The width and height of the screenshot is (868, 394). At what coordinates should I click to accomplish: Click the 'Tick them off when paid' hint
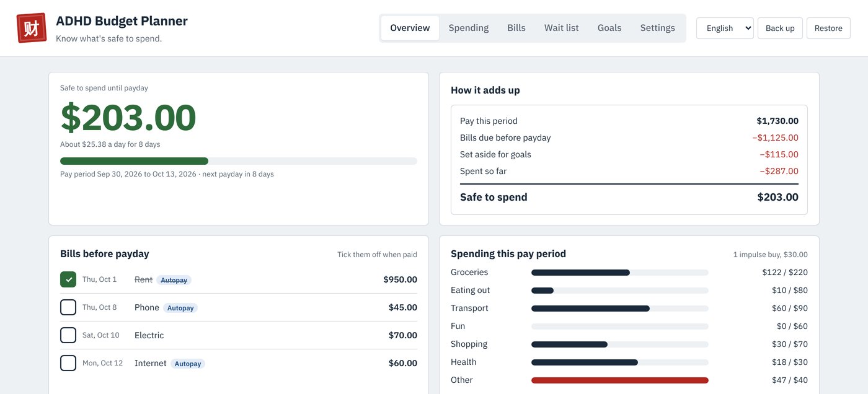coord(377,255)
